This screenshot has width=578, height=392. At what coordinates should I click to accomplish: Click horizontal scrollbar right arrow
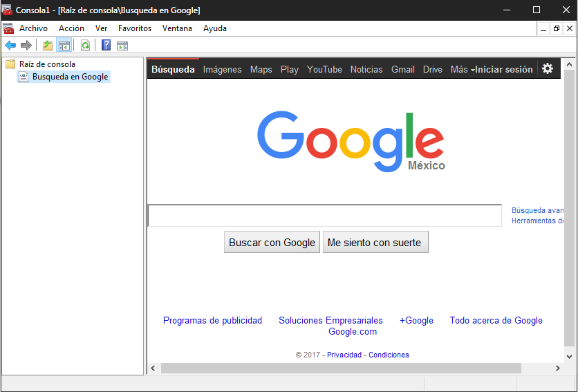[557, 368]
